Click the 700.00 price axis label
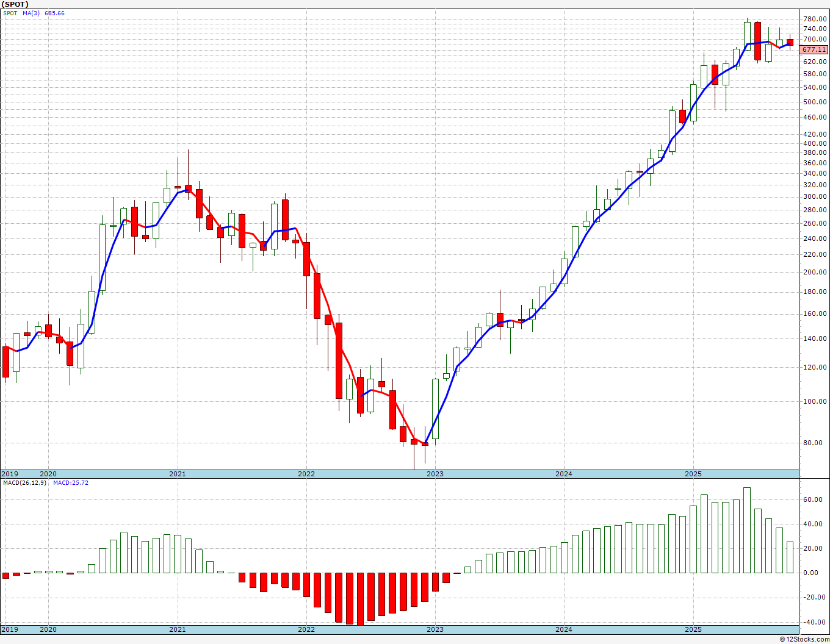This screenshot has height=644, width=830. point(815,39)
